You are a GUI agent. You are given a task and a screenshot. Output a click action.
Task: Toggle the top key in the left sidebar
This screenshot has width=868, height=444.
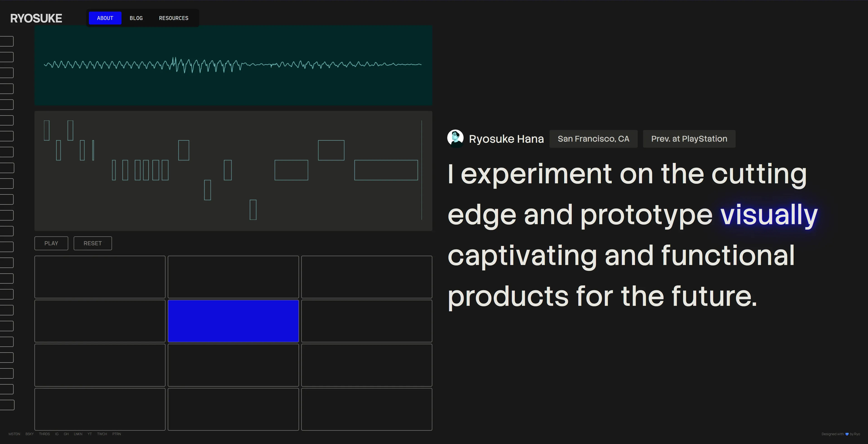pos(7,41)
